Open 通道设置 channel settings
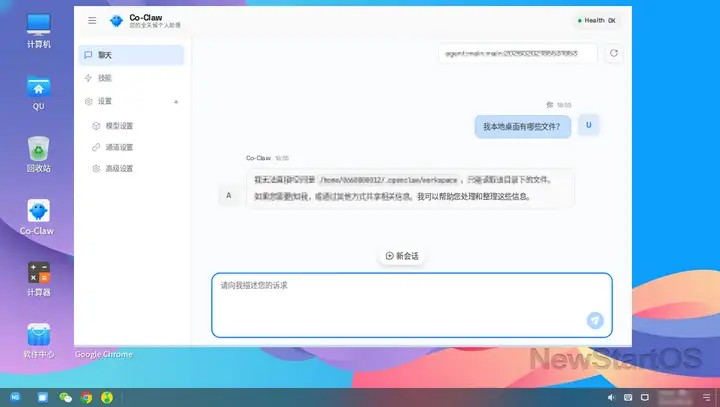This screenshot has height=407, width=720. tap(119, 147)
